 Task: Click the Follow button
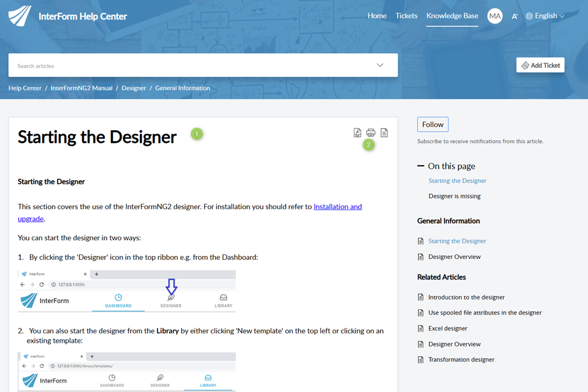433,125
